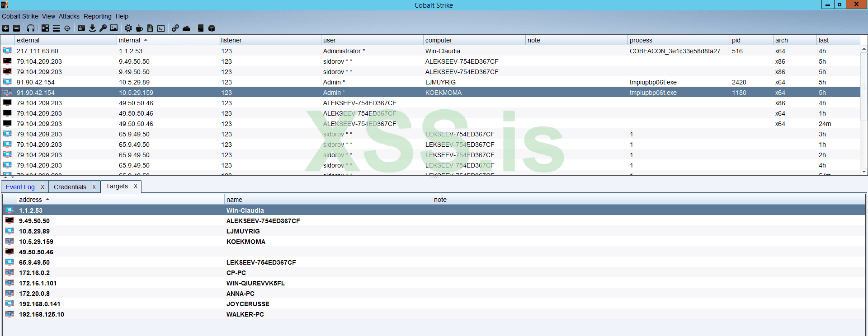This screenshot has width=868, height=336.
Task: Switch to the Event Log tab
Action: click(x=20, y=187)
